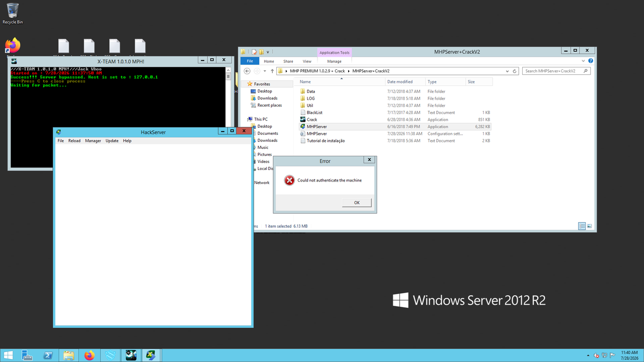Sort by Type column header
The image size is (644, 362).
pos(445,81)
